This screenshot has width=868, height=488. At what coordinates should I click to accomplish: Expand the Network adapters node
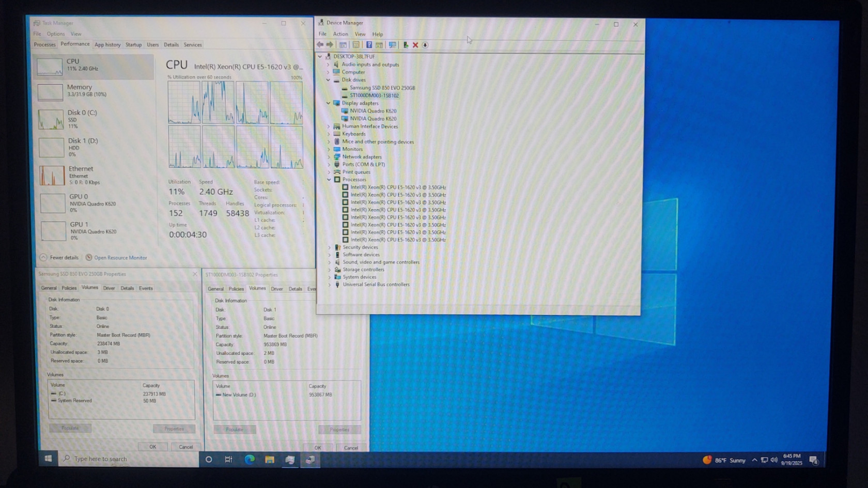pos(329,157)
